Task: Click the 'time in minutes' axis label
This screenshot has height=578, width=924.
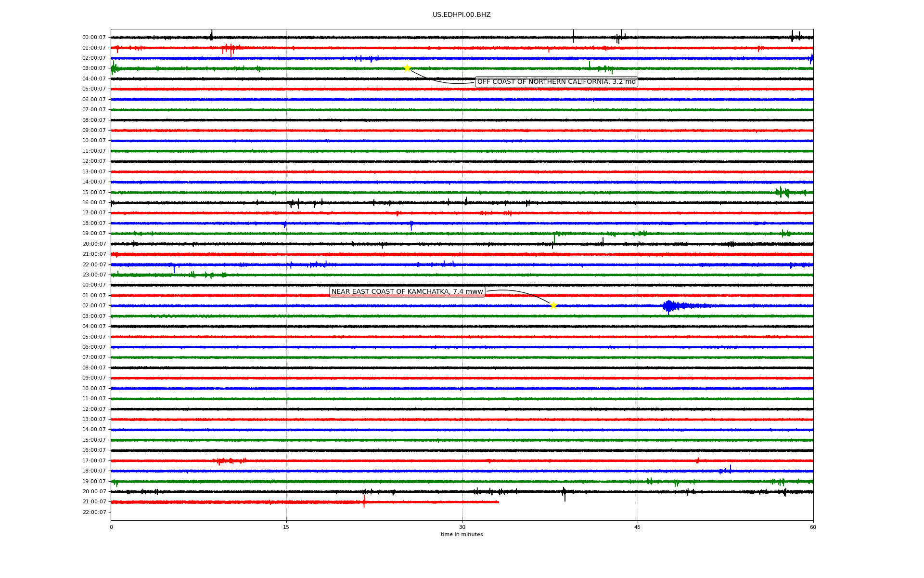Action: coord(462,535)
